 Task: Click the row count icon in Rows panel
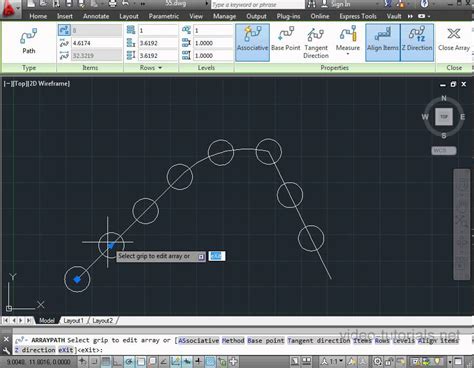tap(131, 30)
